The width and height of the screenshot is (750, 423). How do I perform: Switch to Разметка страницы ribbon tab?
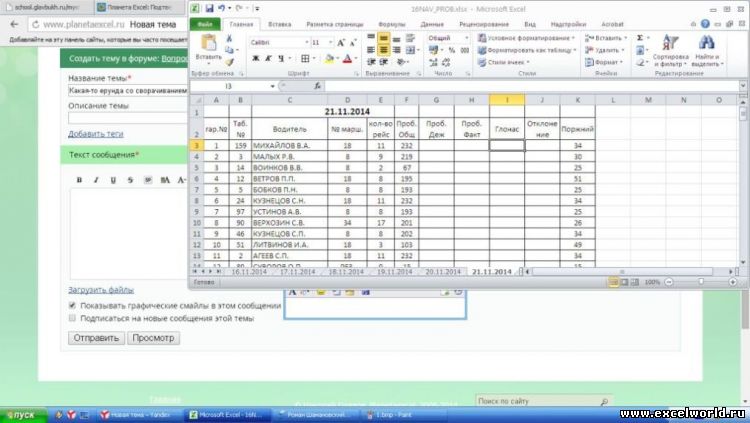point(334,24)
